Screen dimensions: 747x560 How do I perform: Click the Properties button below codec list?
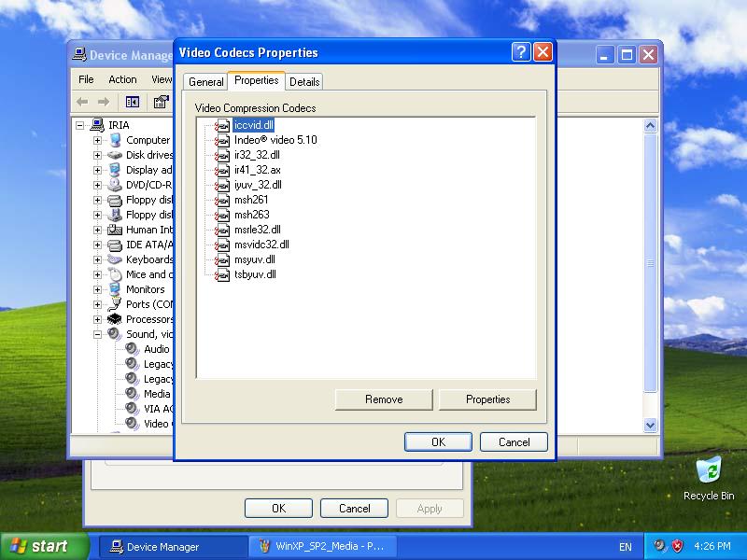click(x=487, y=399)
